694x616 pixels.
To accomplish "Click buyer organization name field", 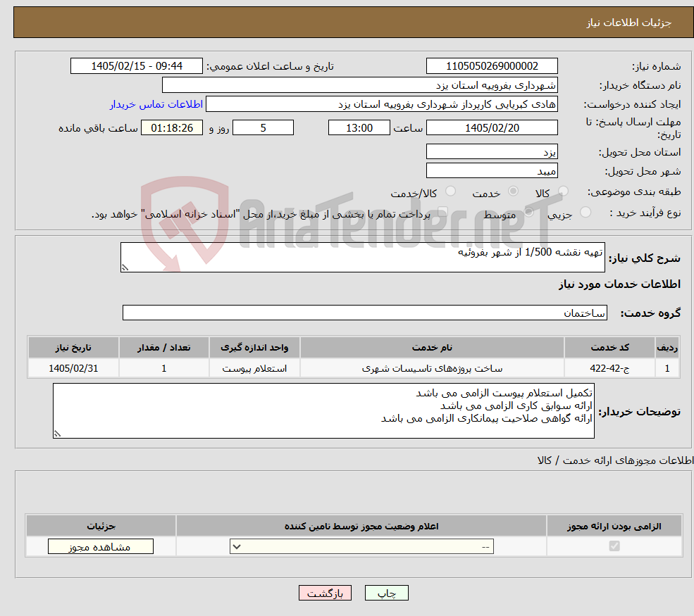I will point(360,85).
